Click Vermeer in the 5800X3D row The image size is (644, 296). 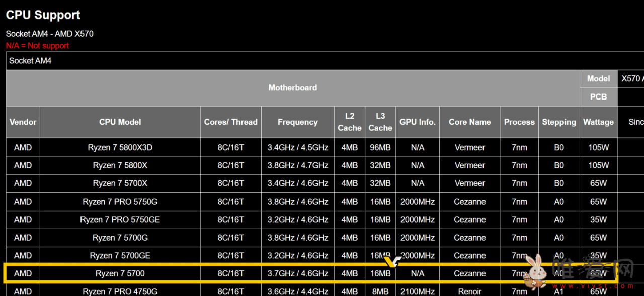470,148
